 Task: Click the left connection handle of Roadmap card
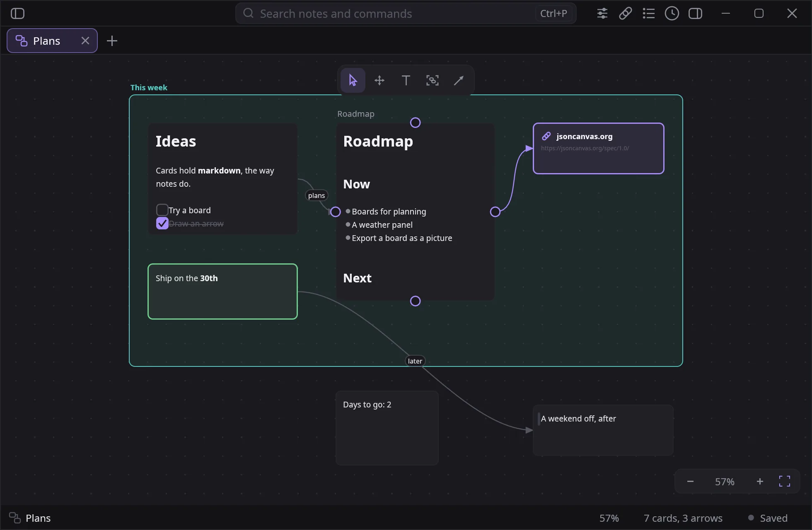(x=336, y=212)
